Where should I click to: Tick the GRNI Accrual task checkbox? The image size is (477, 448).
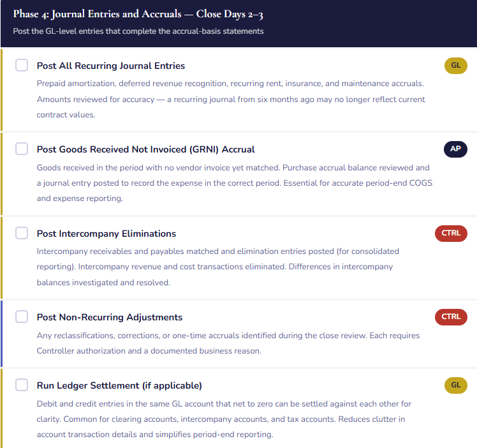pos(22,149)
